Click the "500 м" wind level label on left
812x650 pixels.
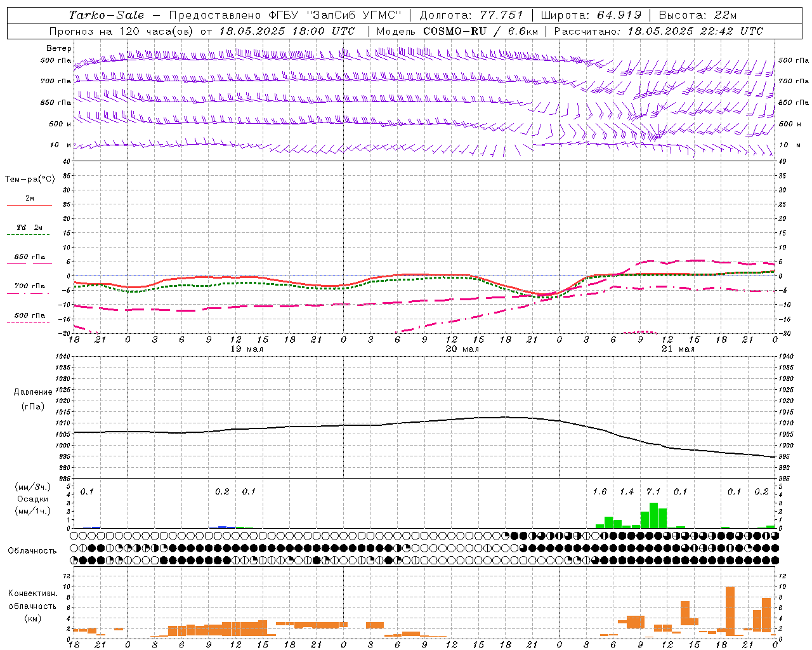coord(60,124)
